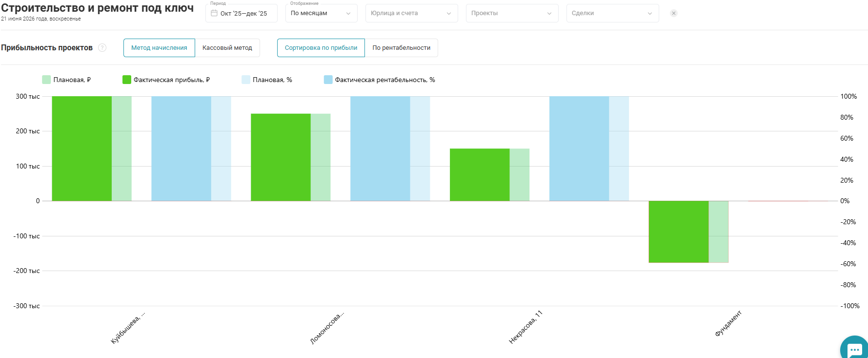The height and width of the screenshot is (358, 868).
Task: Toggle the Плановая, % legend swatch
Action: tap(246, 80)
